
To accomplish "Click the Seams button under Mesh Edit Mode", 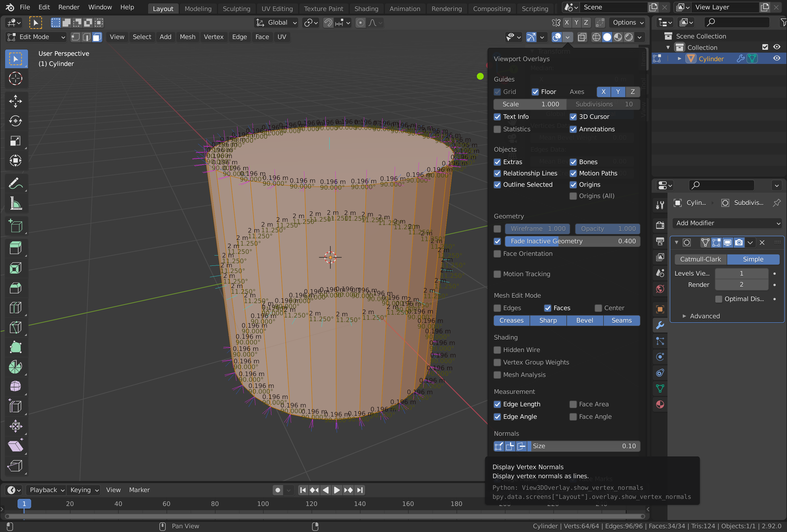I will (x=622, y=321).
